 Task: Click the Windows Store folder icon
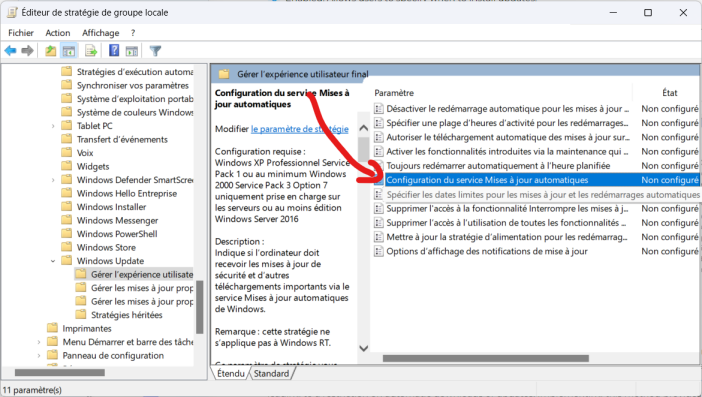[67, 247]
